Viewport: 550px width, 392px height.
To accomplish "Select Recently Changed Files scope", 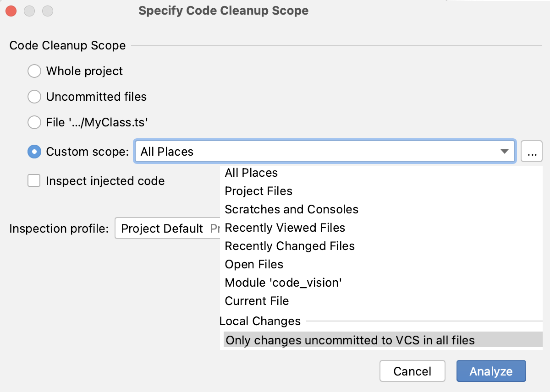I will click(289, 246).
